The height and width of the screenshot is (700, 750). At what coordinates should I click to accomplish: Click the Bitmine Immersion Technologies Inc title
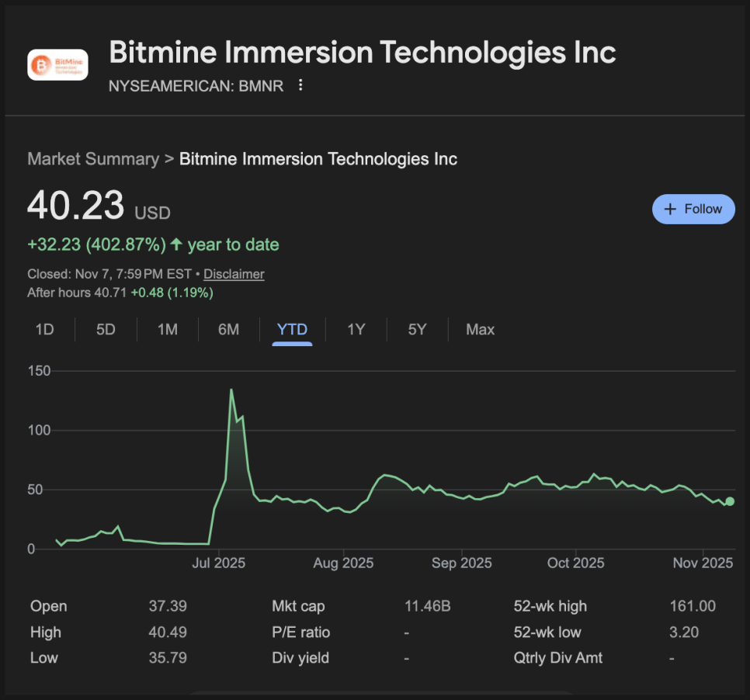click(x=362, y=53)
